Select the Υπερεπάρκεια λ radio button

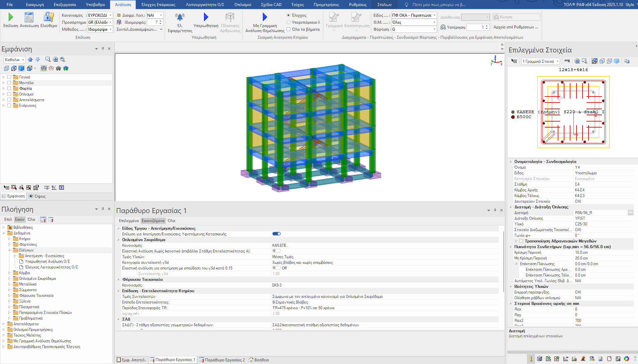[x=288, y=22]
